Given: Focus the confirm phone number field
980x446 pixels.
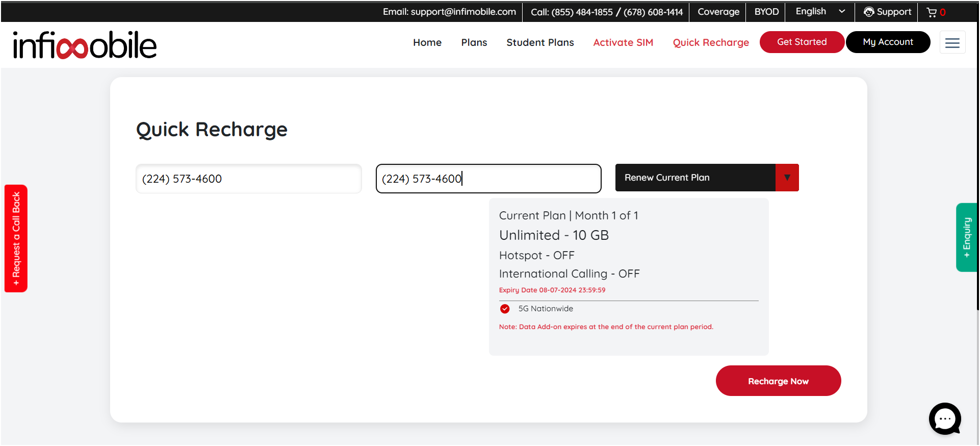Looking at the screenshot, I should [x=488, y=179].
